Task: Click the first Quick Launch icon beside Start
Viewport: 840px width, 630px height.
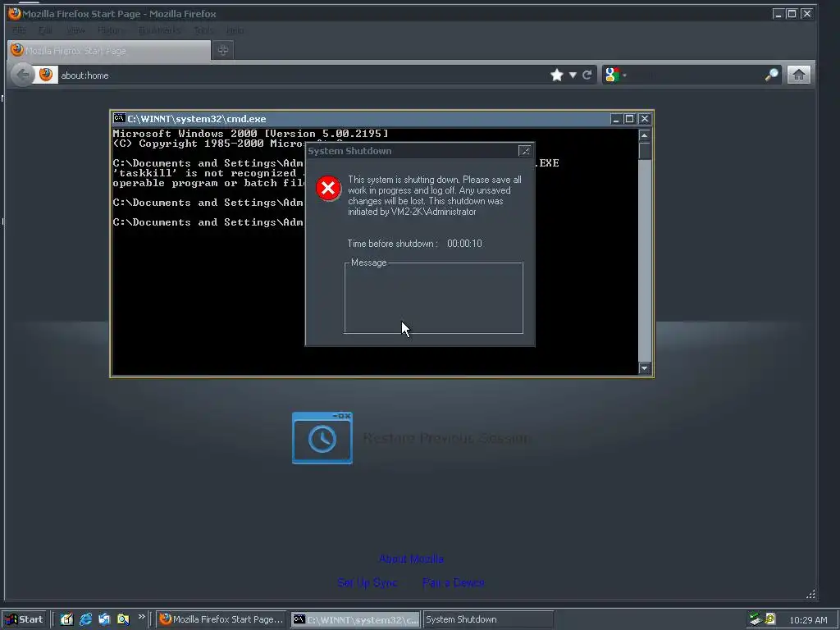Action: [x=66, y=619]
